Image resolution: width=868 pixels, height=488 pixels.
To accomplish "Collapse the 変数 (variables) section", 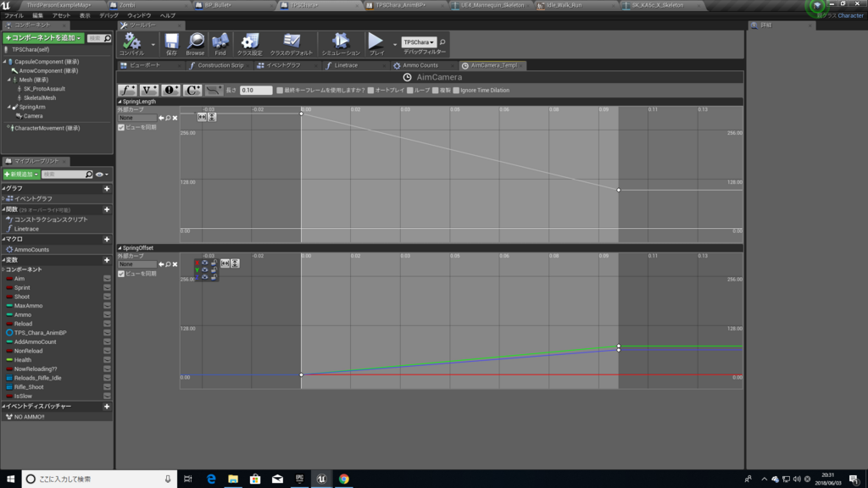I will pyautogui.click(x=3, y=260).
